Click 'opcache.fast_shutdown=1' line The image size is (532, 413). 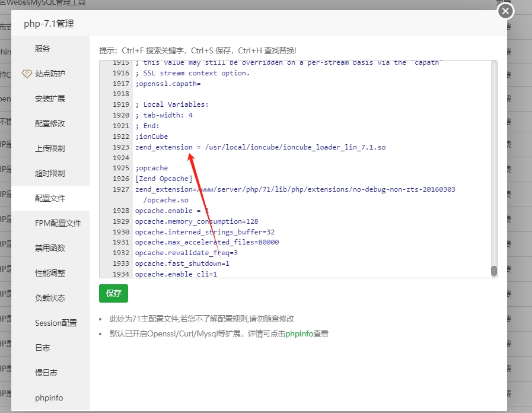tap(182, 263)
